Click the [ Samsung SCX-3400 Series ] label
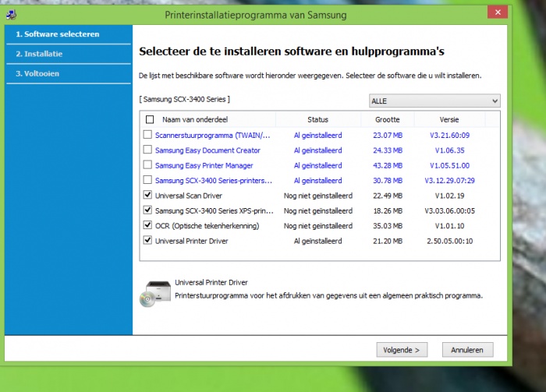The height and width of the screenshot is (392, 546). pyautogui.click(x=185, y=100)
